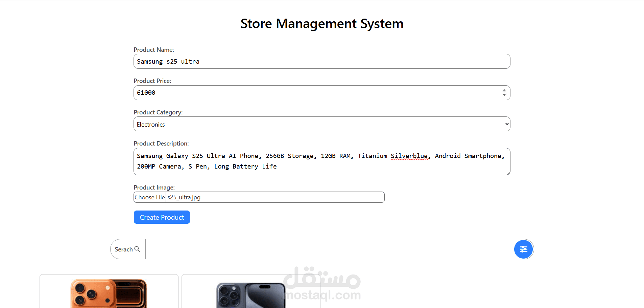
Task: Click inside the Product Description textarea
Action: tap(322, 161)
